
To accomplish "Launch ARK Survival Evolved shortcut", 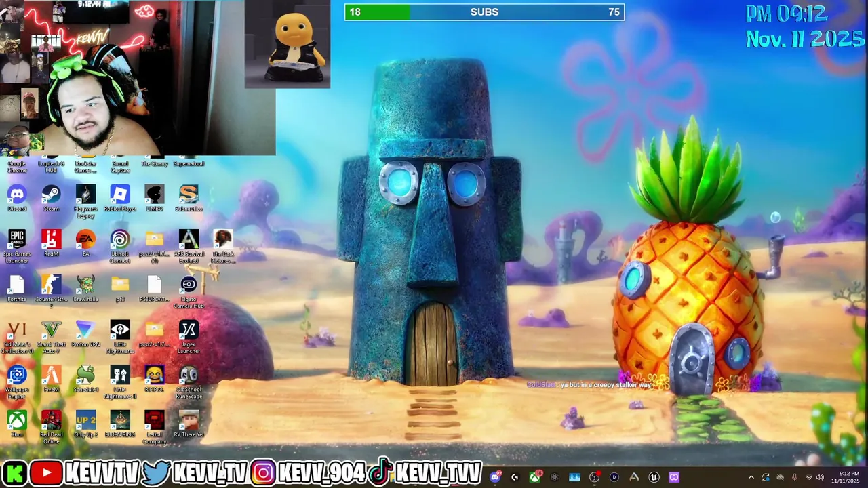I will tap(189, 246).
